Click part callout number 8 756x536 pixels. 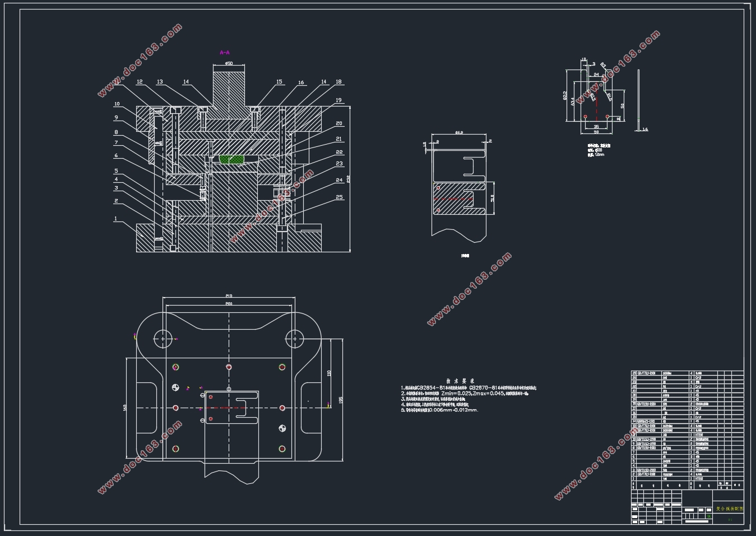point(116,132)
